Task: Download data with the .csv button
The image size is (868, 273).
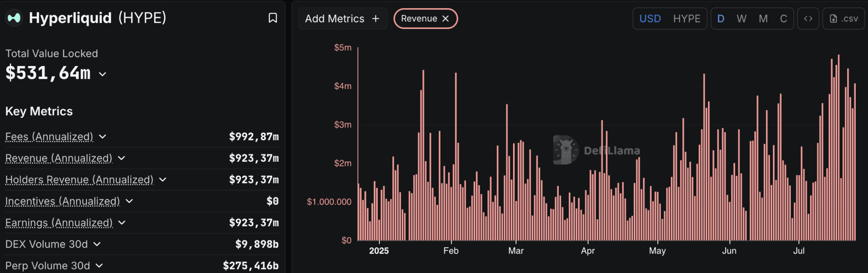Action: [844, 19]
